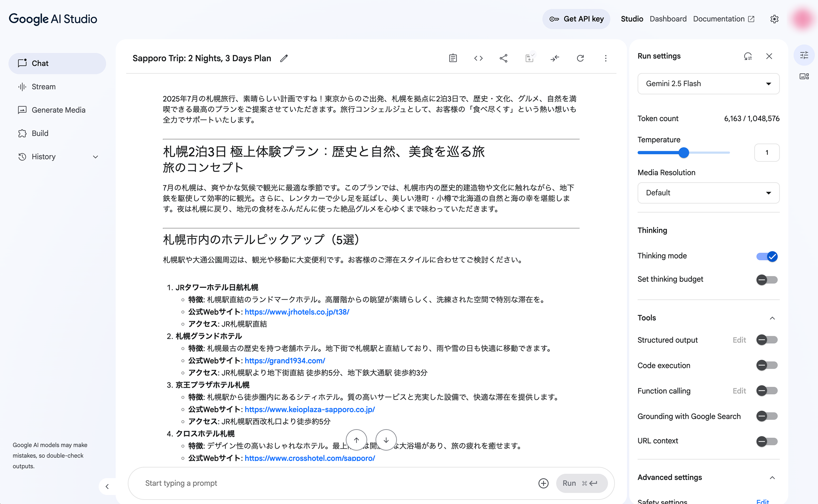
Task: Click the Get code brackets icon
Action: click(478, 58)
